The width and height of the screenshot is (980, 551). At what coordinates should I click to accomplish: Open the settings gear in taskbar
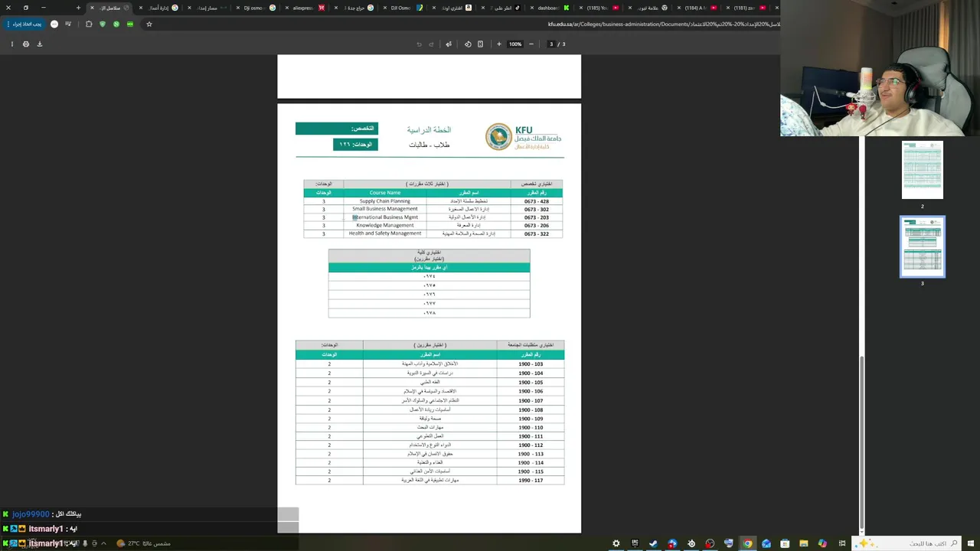pyautogui.click(x=616, y=543)
